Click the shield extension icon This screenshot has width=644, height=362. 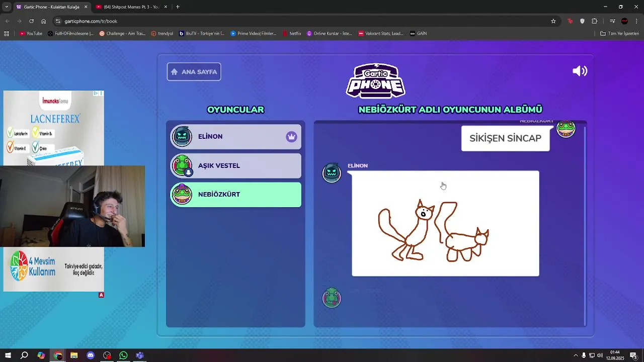[x=582, y=21]
